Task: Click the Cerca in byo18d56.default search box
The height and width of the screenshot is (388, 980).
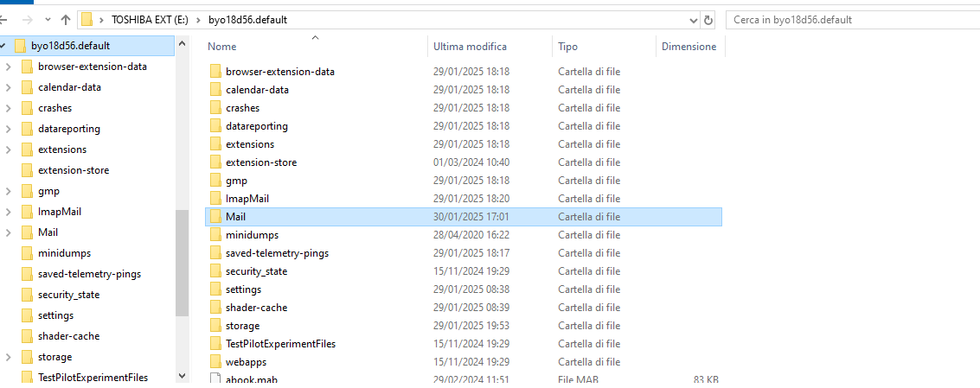Action: [x=853, y=20]
